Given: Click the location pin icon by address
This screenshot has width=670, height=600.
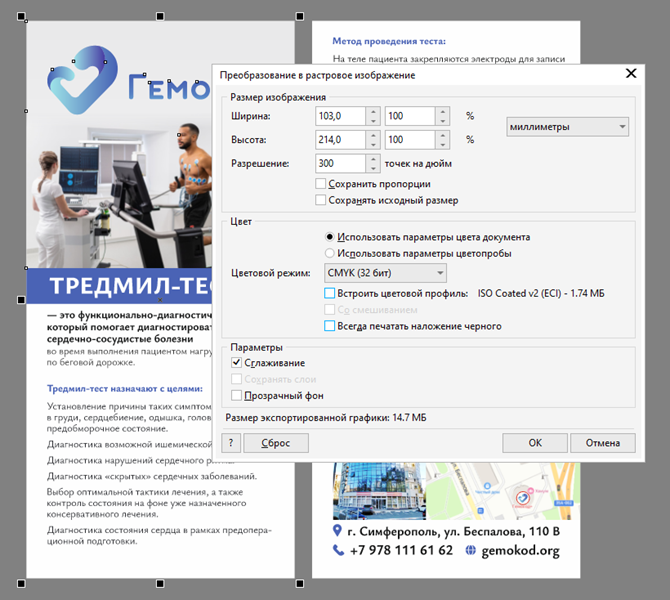Looking at the screenshot, I should (337, 531).
